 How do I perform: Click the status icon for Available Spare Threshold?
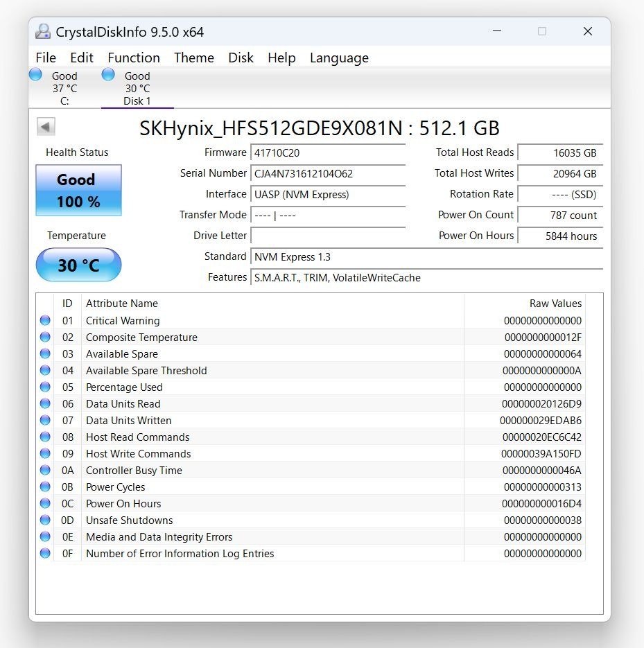pos(45,370)
